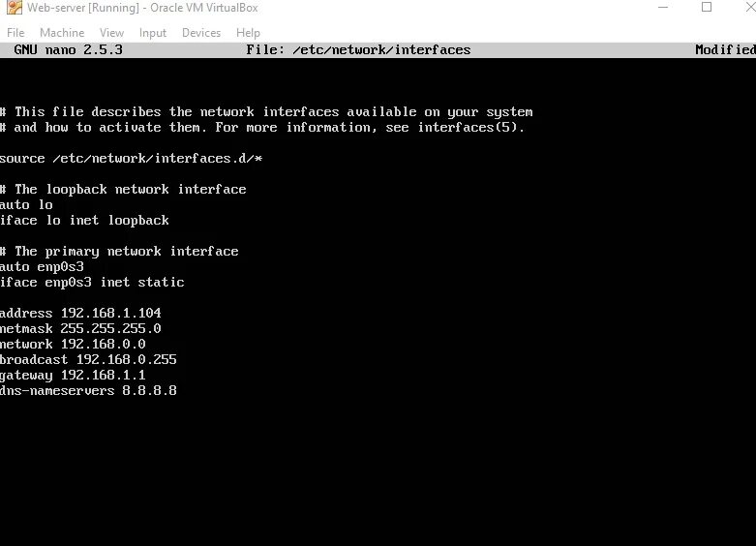This screenshot has width=756, height=546.
Task: Click the dns-nameservers 8.8.8.8 line
Action: click(88, 390)
